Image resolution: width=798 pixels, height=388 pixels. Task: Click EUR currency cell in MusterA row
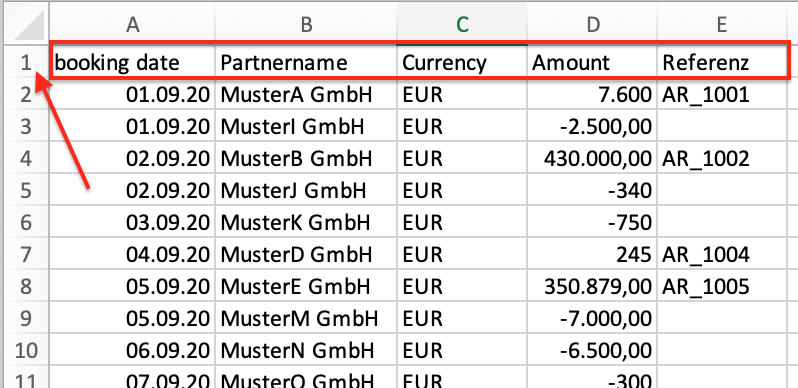pyautogui.click(x=462, y=95)
